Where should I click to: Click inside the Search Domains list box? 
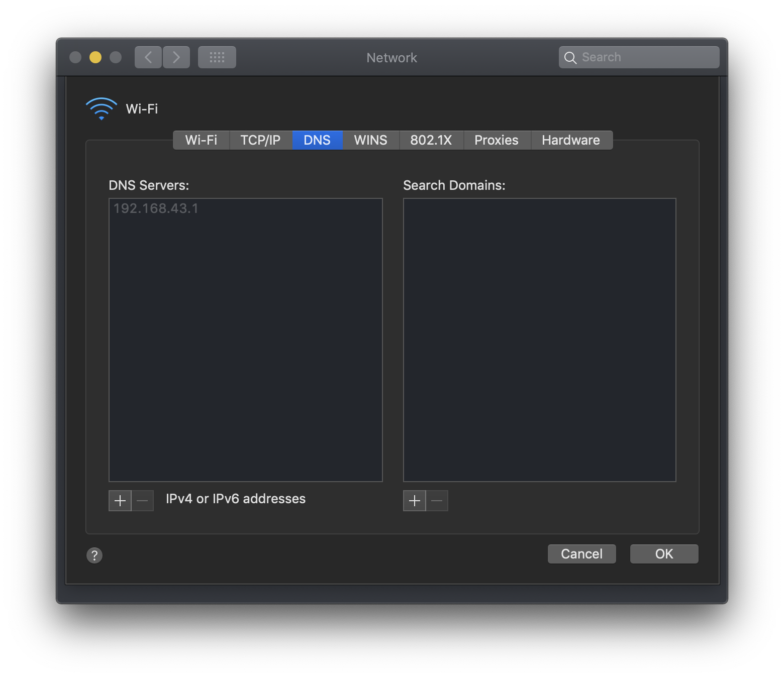[540, 340]
